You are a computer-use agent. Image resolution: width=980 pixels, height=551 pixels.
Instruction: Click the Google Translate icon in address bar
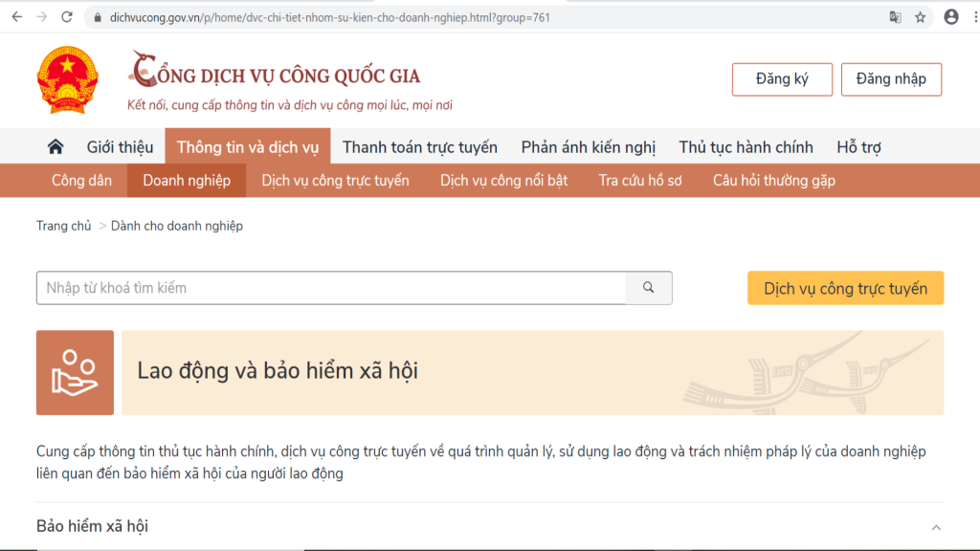893,15
